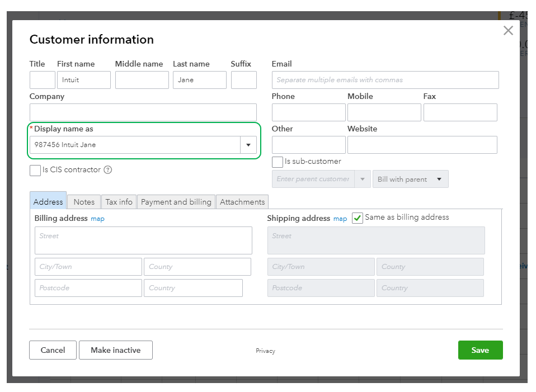Open the Privacy link
536x392 pixels.
click(x=266, y=351)
